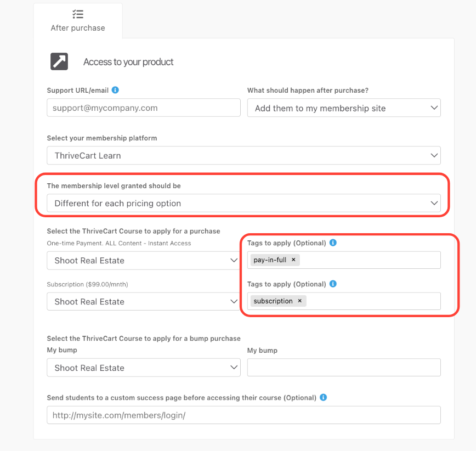Click the tags field containing pay-in-full
Viewport: 476px width, 451px height.
pyautogui.click(x=370, y=260)
